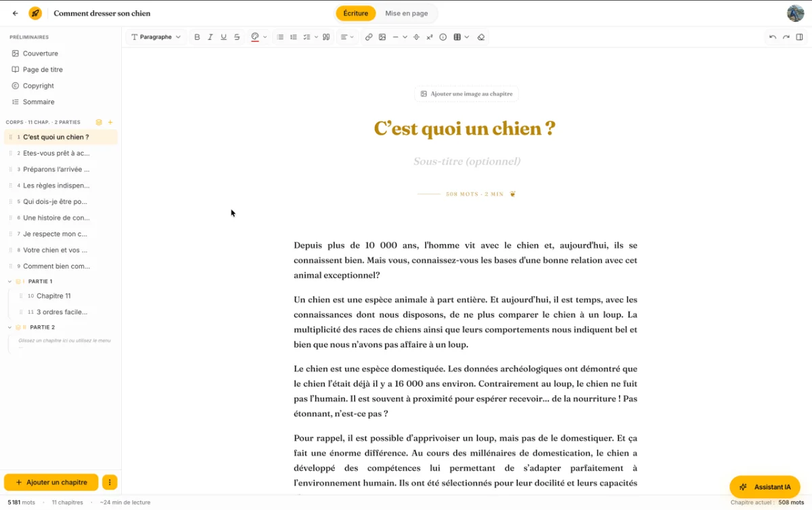
Task: Insert a bulleted list
Action: click(x=280, y=37)
